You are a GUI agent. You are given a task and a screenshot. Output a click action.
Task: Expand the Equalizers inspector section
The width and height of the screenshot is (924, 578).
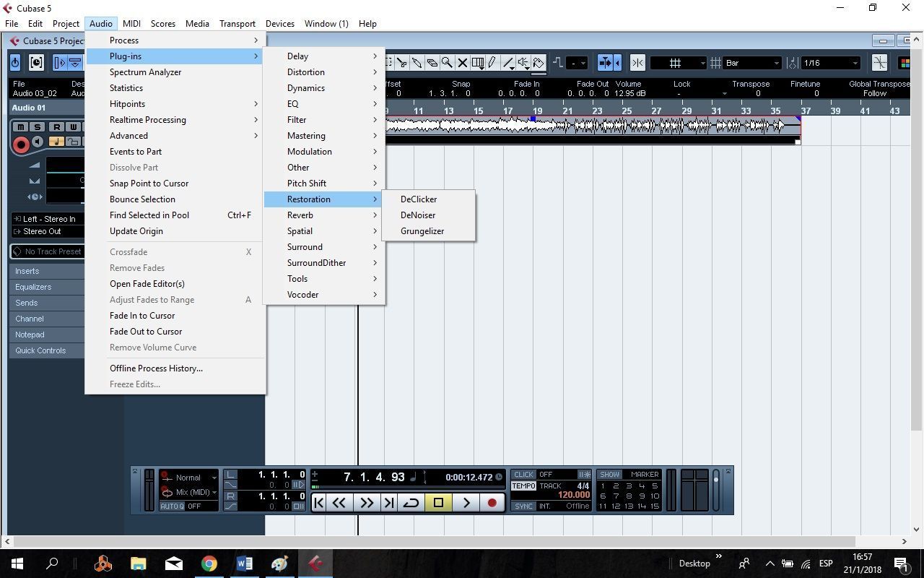(x=48, y=287)
